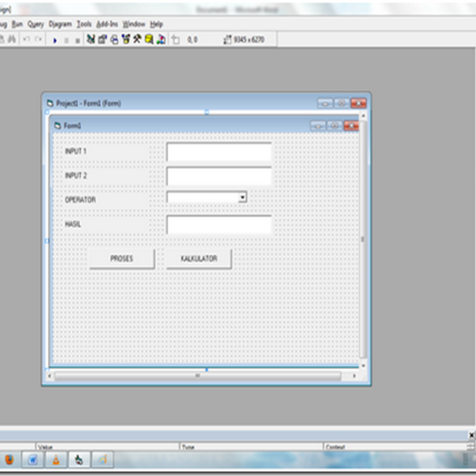Image resolution: width=476 pixels, height=476 pixels.
Task: Click the End execution icon
Action: tap(77, 40)
